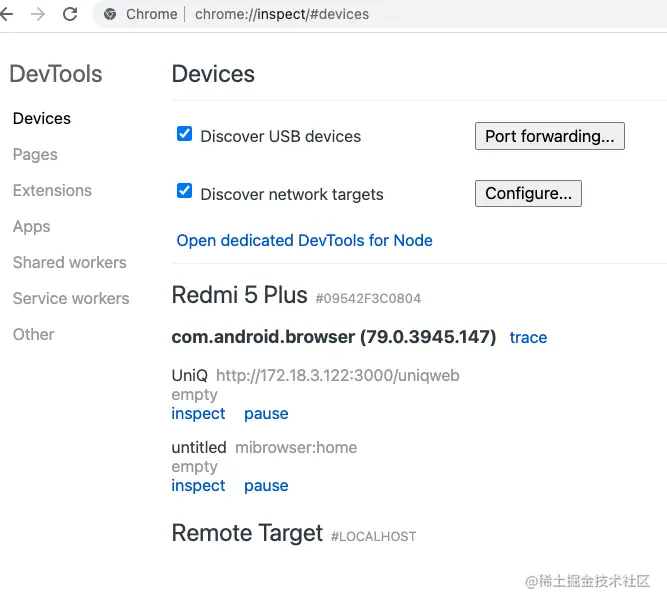Screen dimensions: 667x606
Task: Click the UniQ page title text
Action: tap(190, 376)
